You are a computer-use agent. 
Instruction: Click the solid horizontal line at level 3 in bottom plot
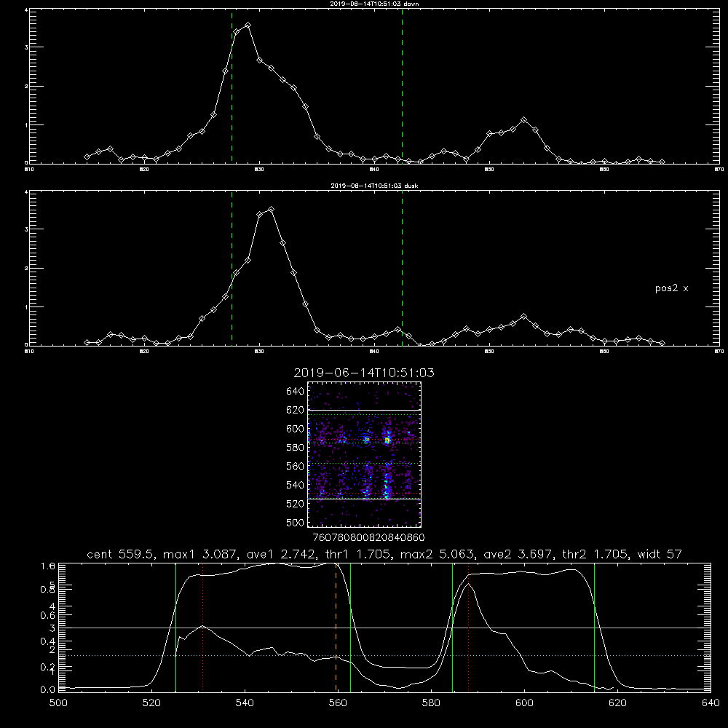pos(384,628)
